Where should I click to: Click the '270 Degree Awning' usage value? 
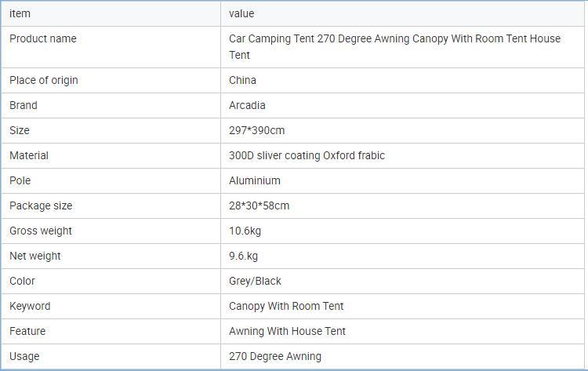point(274,356)
